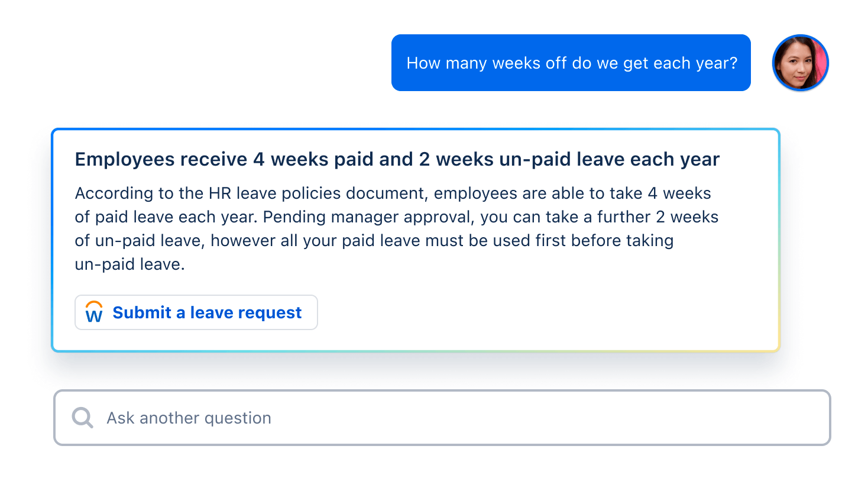
Task: Click the bold answer headline text
Action: (x=397, y=159)
